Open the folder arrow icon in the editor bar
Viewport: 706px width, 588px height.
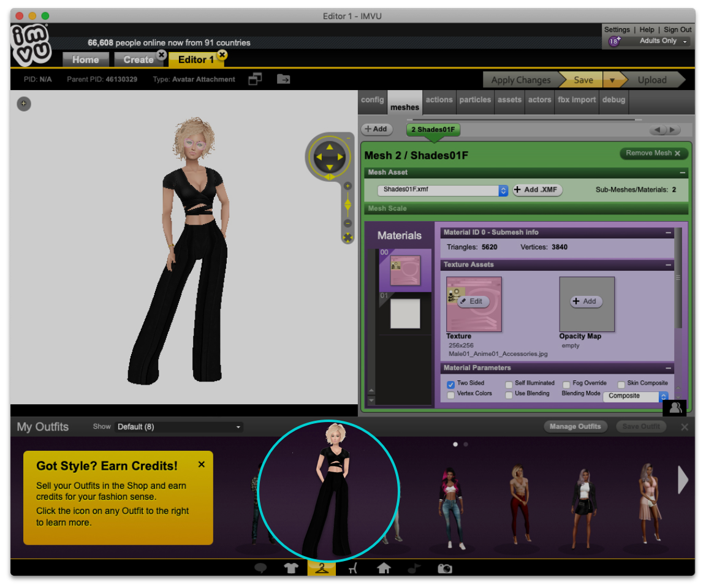(283, 79)
